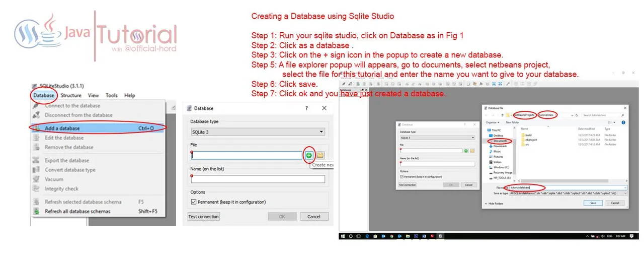Open the Structure menu
Image resolution: width=644 pixels, height=258 pixels.
coord(71,95)
